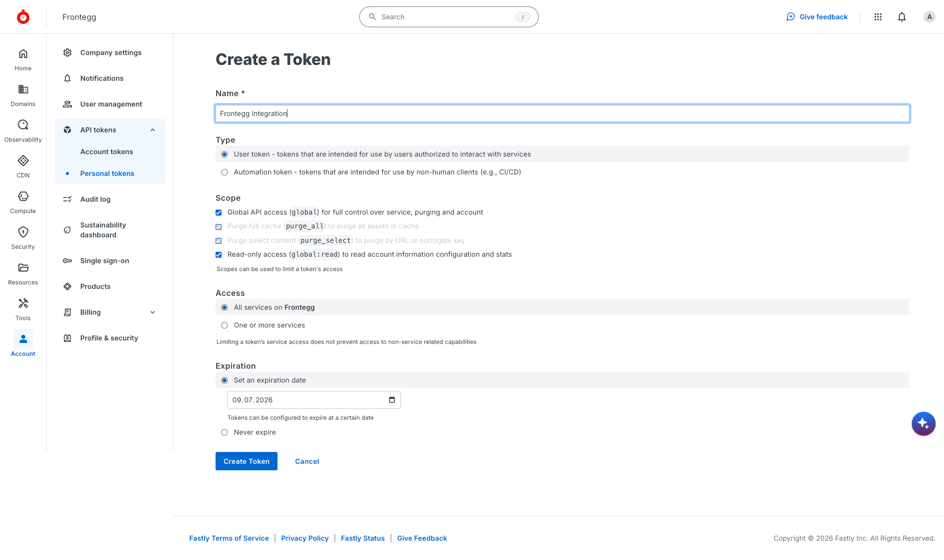Select the Automation token radio option
Viewport: 944px width, 560px height.
[x=224, y=172]
